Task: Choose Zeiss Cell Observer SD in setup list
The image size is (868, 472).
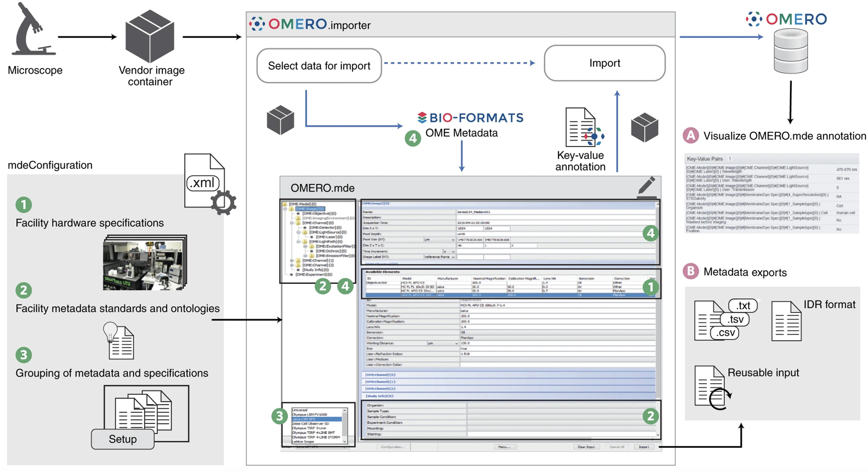Action: click(317, 424)
